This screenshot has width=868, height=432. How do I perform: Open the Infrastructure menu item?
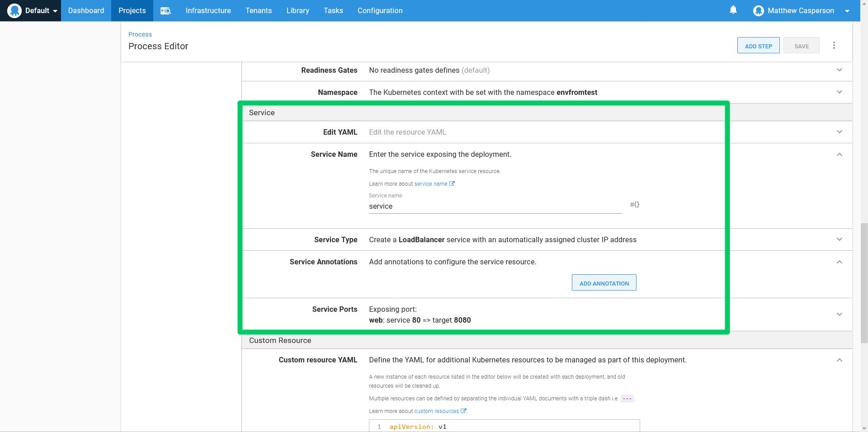[208, 10]
